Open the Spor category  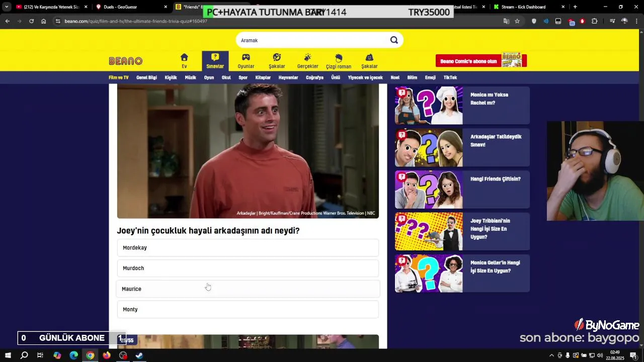(x=243, y=78)
